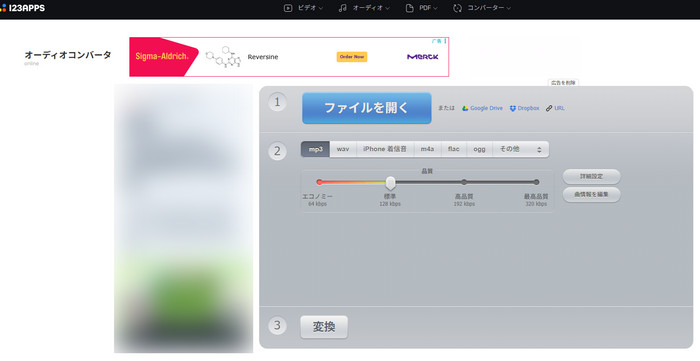Pick the flac format tab

point(454,149)
